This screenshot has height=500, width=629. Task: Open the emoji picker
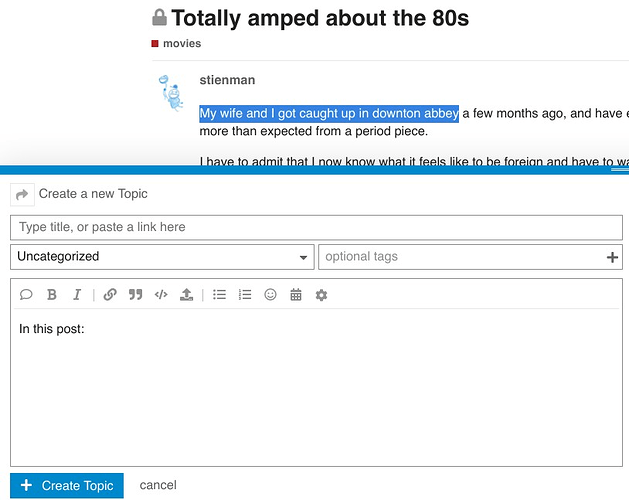(x=270, y=295)
